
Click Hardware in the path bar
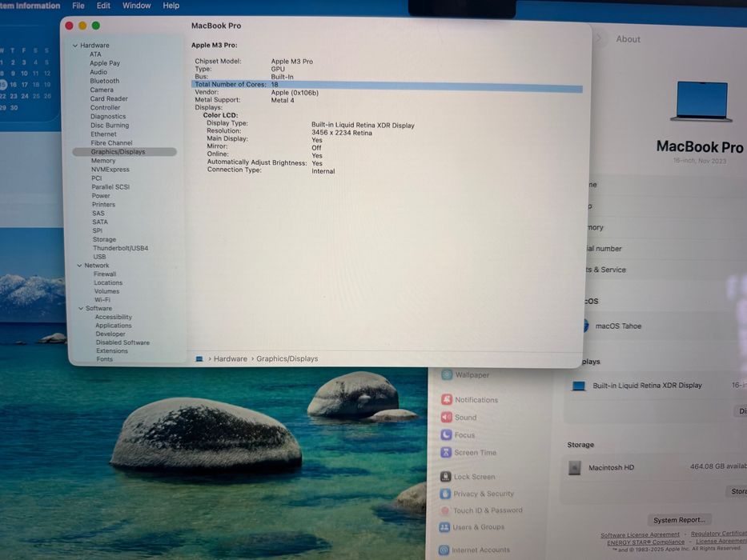[231, 358]
